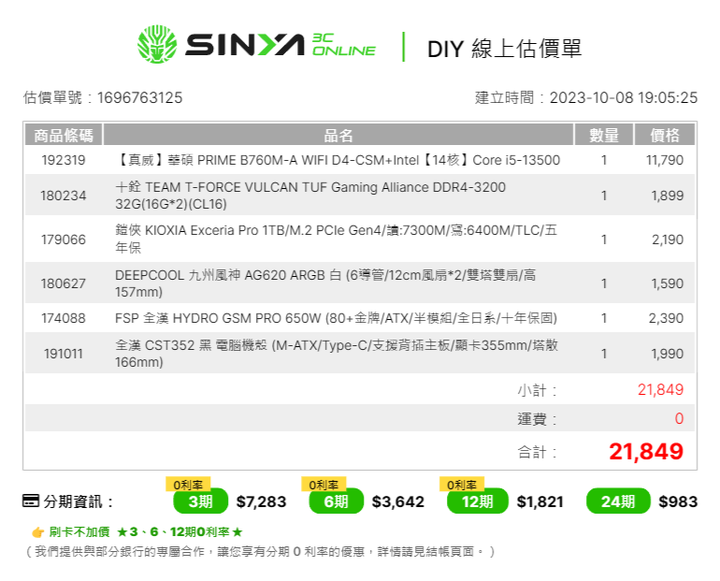This screenshot has height=581, width=720.
Task: Click the price 2,190
Action: click(x=668, y=240)
